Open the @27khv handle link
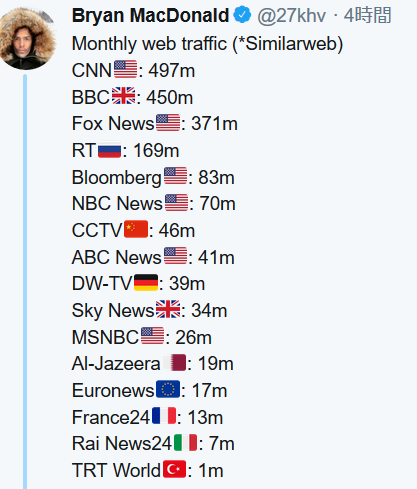 pos(291,16)
